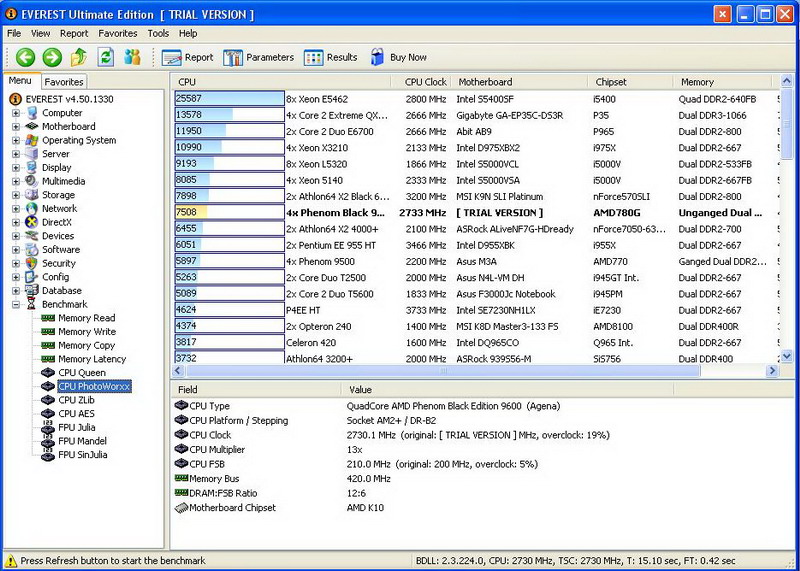Select the Multimedia tree icon

(32, 181)
